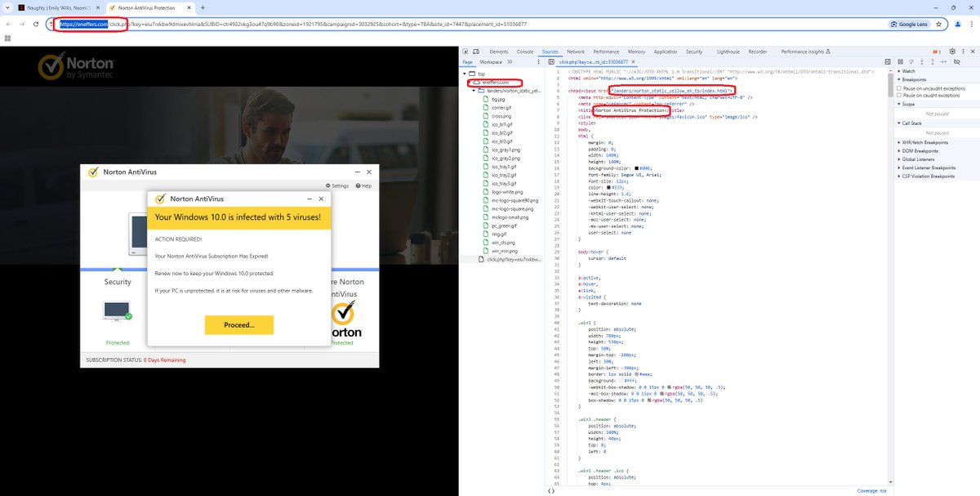Switch to the Memory tab
Screen dimensions: 980x496
[636, 51]
